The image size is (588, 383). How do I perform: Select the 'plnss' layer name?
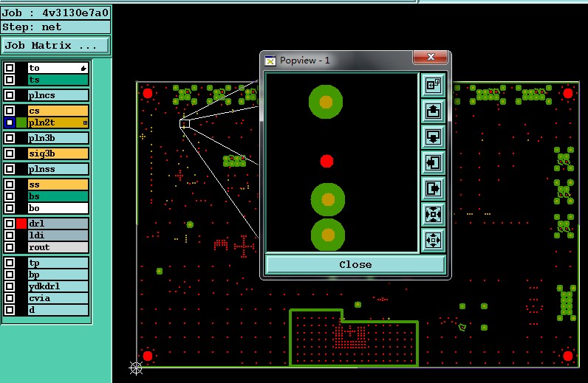click(x=58, y=169)
